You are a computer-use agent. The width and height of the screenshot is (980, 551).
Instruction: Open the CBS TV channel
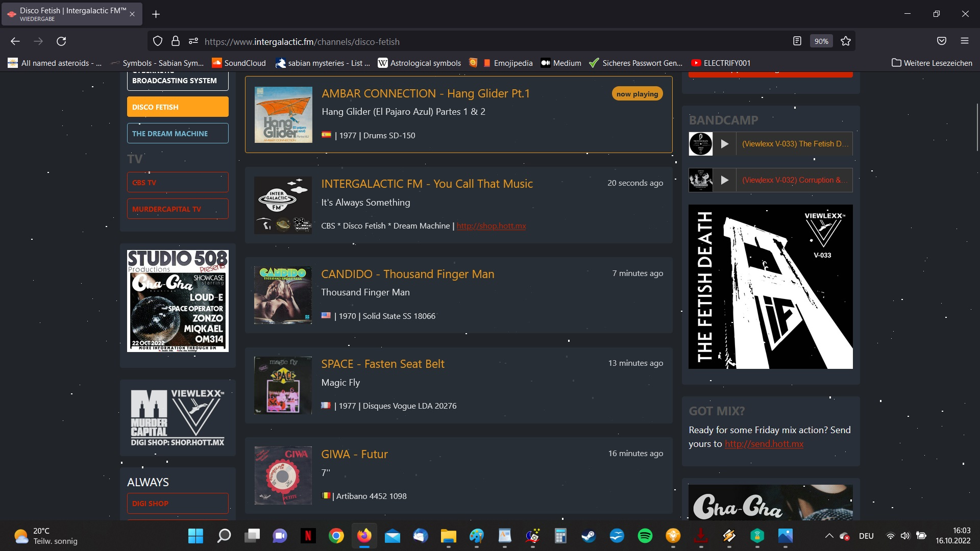coord(178,183)
